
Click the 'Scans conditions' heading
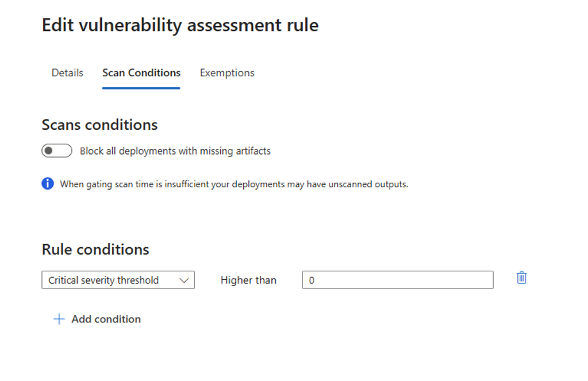pyautogui.click(x=99, y=125)
